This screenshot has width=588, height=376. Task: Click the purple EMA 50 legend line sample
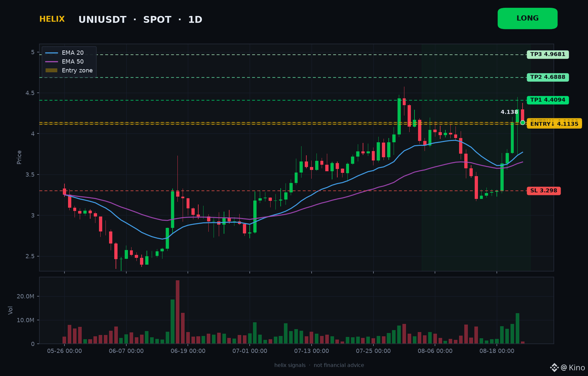pos(51,62)
